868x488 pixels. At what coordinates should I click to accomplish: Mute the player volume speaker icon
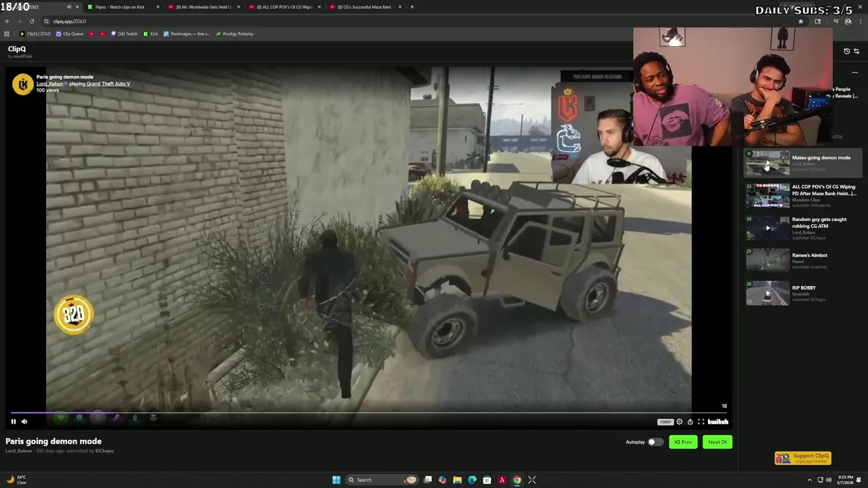(x=24, y=422)
